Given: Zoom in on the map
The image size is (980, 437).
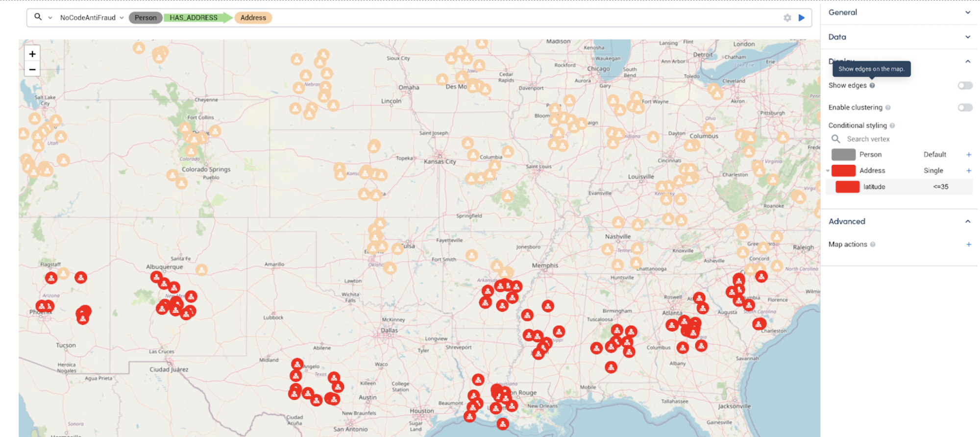Looking at the screenshot, I should tap(32, 54).
